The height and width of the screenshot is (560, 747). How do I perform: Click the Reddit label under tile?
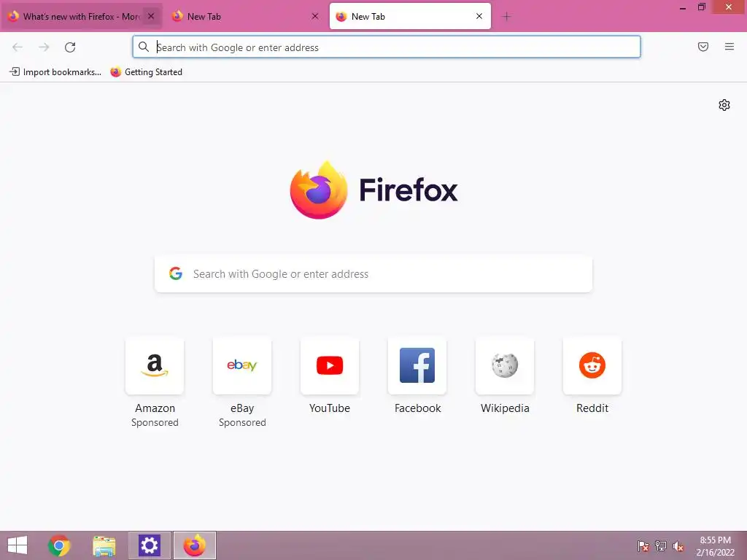592,408
